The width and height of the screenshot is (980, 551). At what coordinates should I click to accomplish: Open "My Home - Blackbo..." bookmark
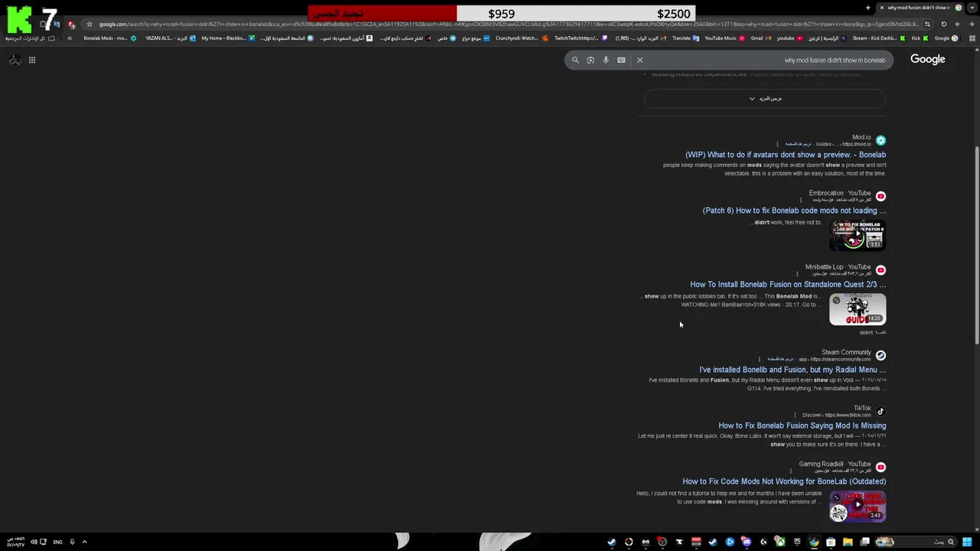(x=227, y=38)
